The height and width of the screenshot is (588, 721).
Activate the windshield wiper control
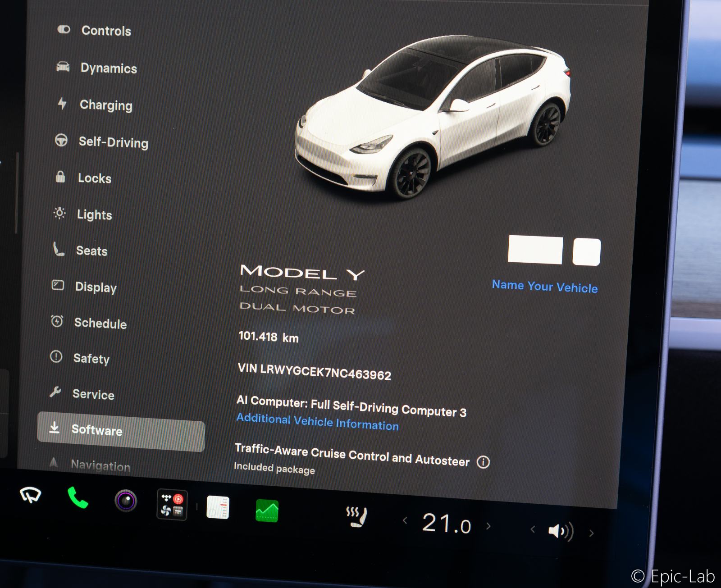31,495
